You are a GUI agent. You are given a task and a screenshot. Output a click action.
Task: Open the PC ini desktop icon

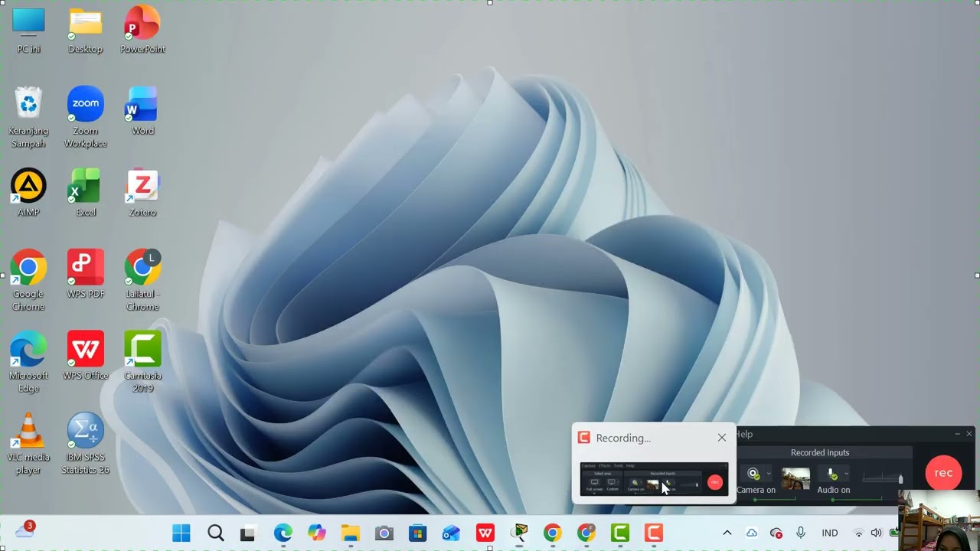28,31
